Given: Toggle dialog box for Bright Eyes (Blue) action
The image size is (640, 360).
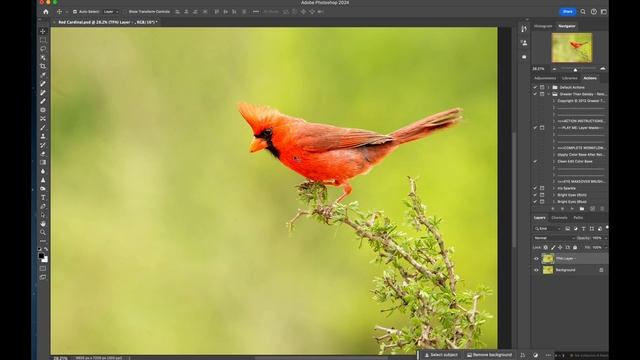Looking at the screenshot, I should point(542,202).
